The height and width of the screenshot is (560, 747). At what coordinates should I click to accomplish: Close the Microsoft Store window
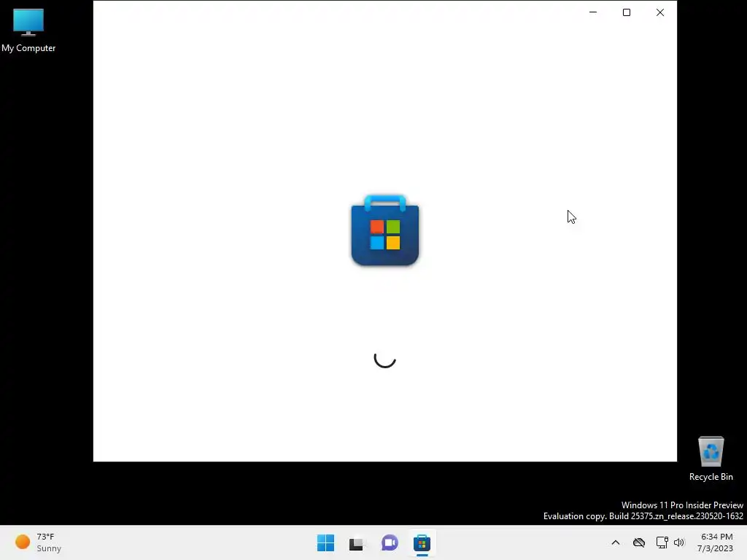[659, 12]
